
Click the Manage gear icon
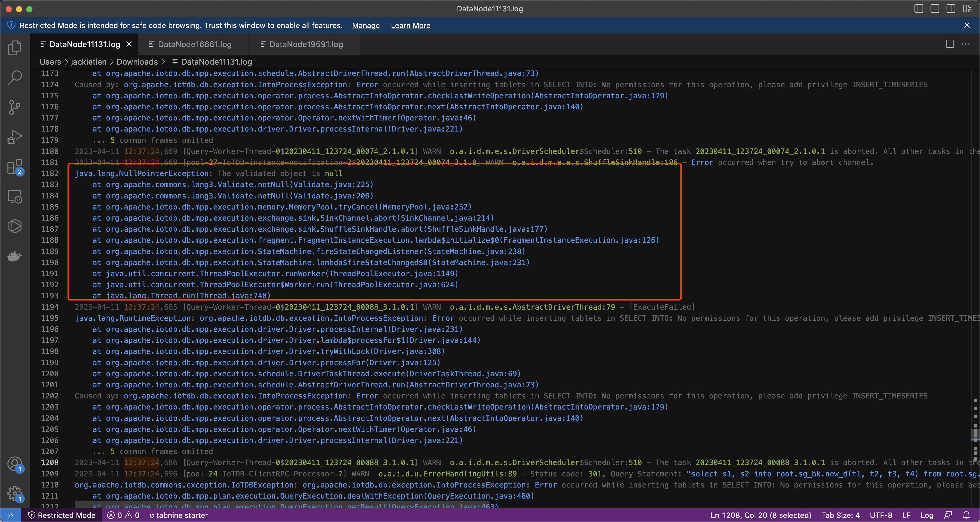[14, 493]
